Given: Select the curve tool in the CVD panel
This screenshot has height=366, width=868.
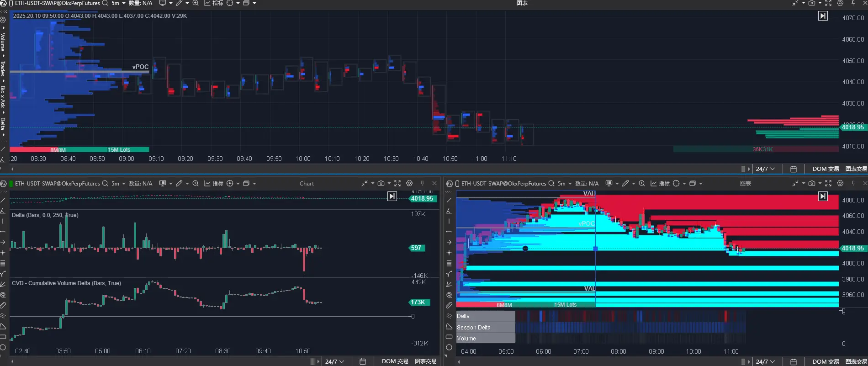Looking at the screenshot, I should [x=3, y=274].
